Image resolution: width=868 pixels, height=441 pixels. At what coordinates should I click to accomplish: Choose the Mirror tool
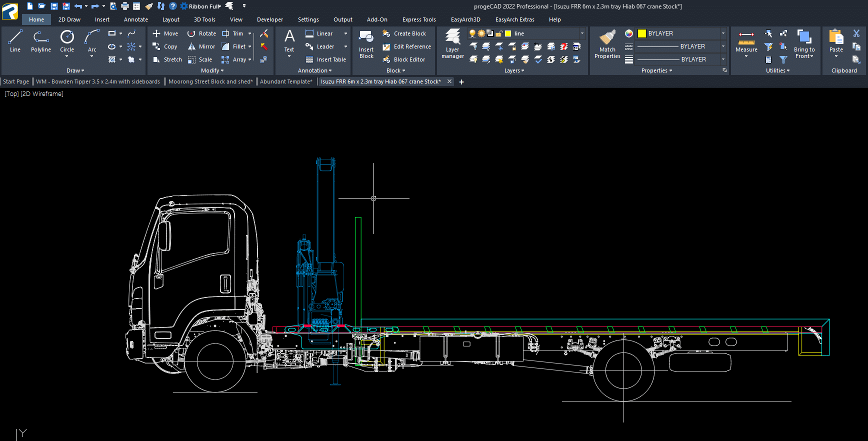[201, 46]
